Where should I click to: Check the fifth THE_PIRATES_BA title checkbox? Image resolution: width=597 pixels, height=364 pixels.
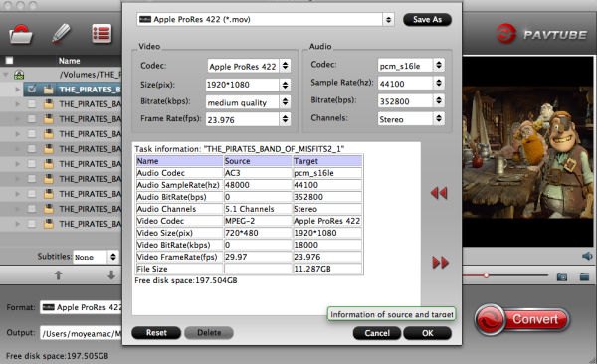32,149
